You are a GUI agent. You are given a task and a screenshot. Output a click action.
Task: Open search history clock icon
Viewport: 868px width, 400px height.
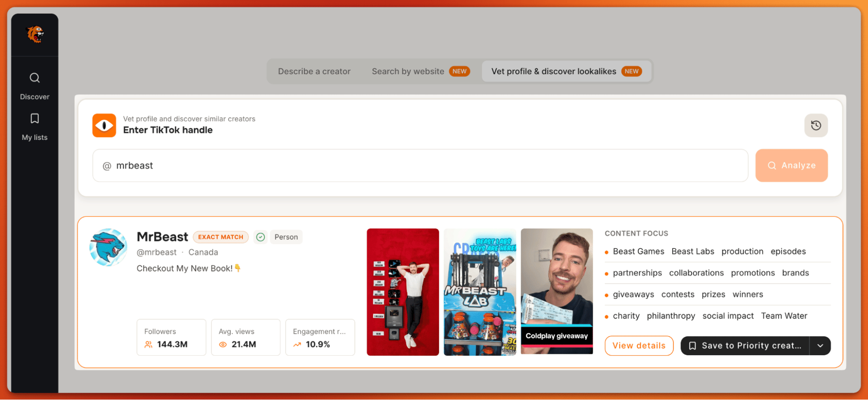pyautogui.click(x=816, y=125)
